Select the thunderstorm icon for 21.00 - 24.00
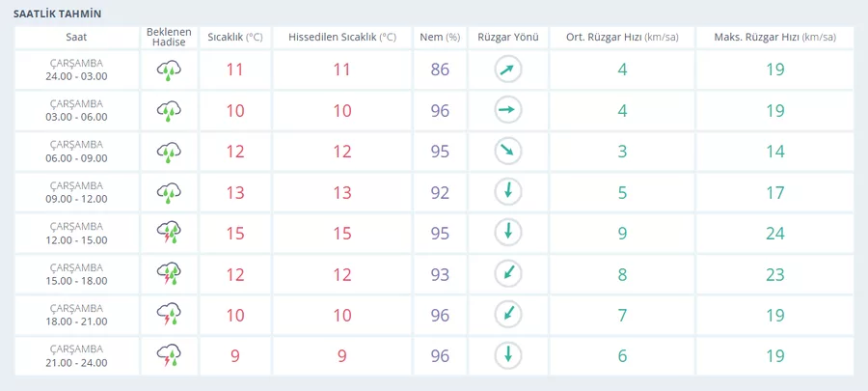 tap(170, 355)
